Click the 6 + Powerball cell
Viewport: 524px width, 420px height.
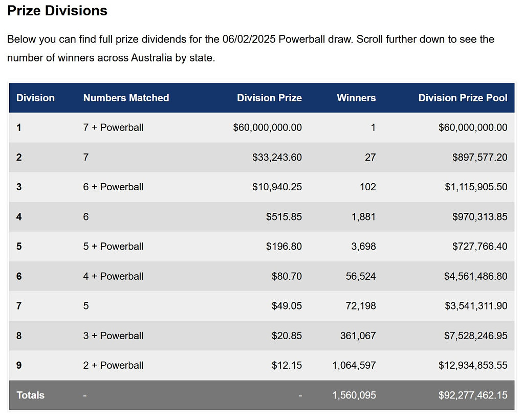(113, 187)
